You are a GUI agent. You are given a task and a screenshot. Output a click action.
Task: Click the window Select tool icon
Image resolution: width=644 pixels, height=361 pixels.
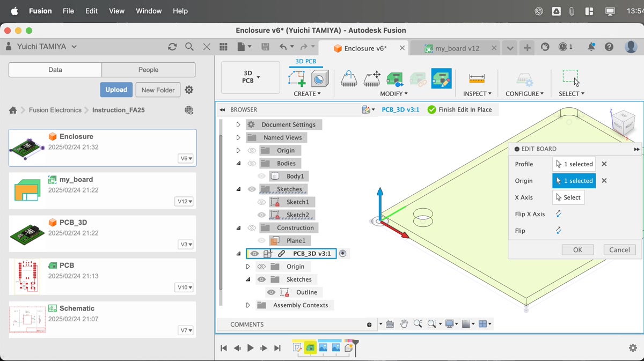coord(571,78)
